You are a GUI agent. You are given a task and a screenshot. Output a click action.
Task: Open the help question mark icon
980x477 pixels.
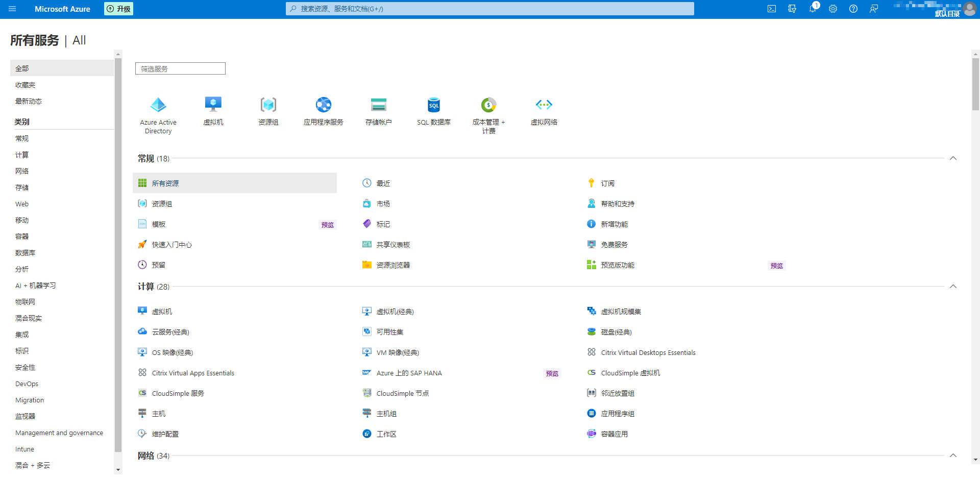(x=853, y=9)
